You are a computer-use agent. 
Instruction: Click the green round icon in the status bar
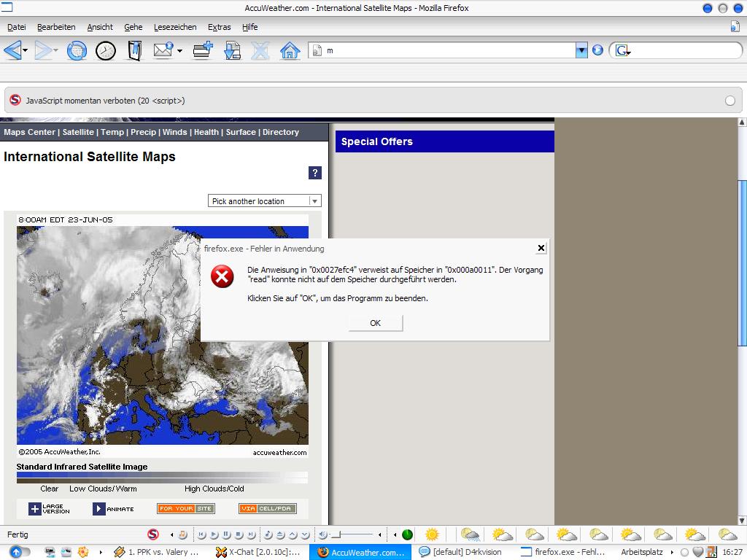tap(407, 534)
